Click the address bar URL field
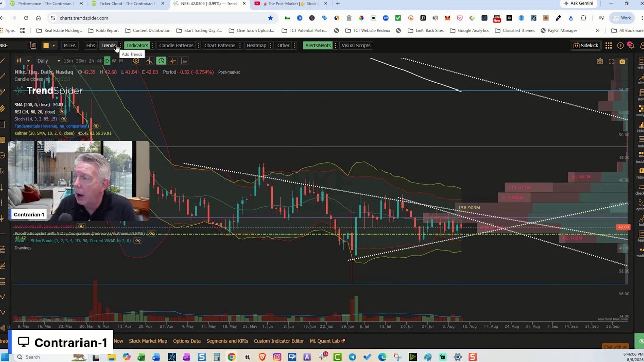 coord(161,18)
